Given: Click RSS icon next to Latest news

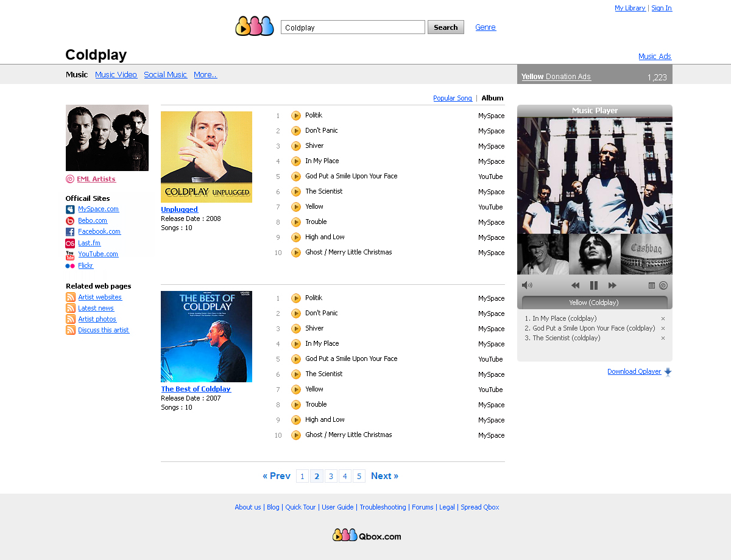Looking at the screenshot, I should (71, 308).
